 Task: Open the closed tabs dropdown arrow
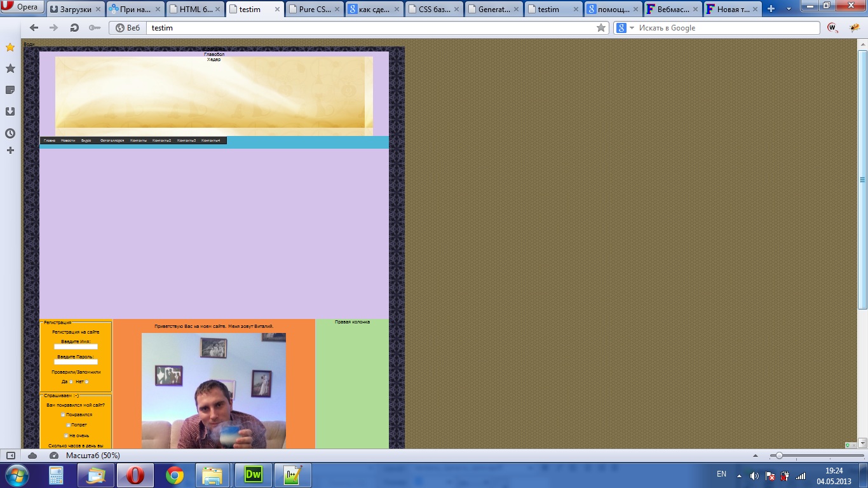click(789, 9)
